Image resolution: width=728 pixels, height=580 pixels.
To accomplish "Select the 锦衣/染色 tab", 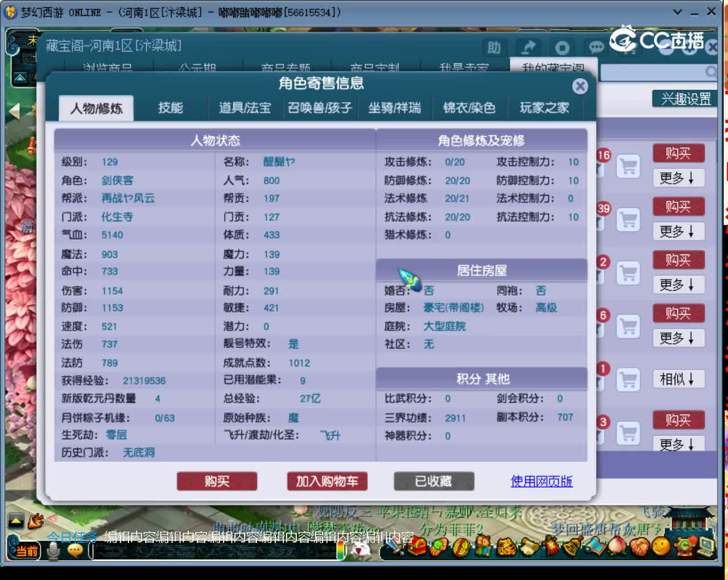I will [469, 107].
